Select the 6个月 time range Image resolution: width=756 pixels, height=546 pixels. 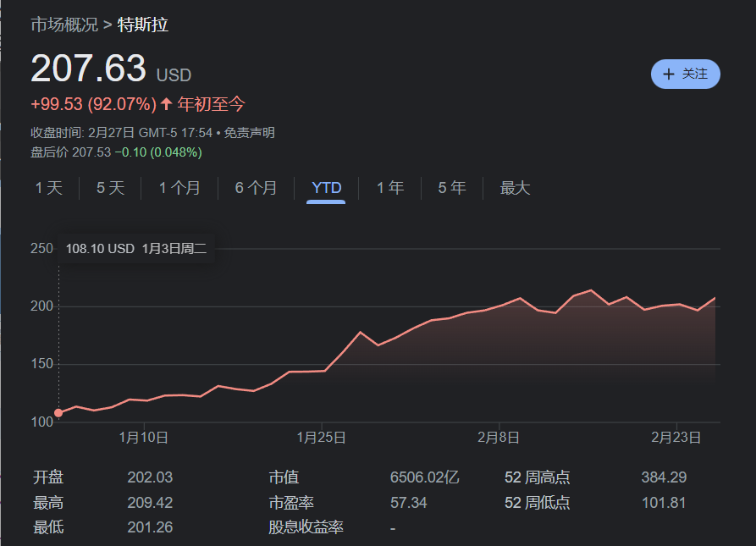(256, 188)
